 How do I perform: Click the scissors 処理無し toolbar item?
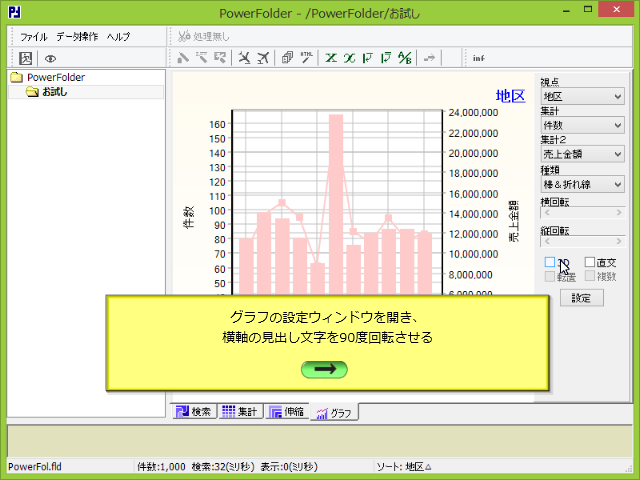tap(204, 36)
